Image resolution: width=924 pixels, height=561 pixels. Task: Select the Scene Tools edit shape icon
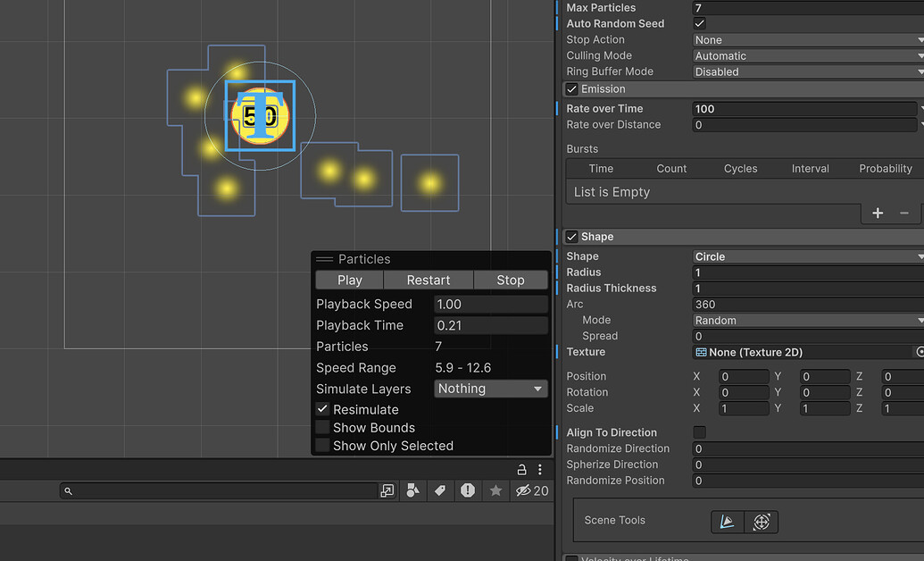tap(727, 521)
